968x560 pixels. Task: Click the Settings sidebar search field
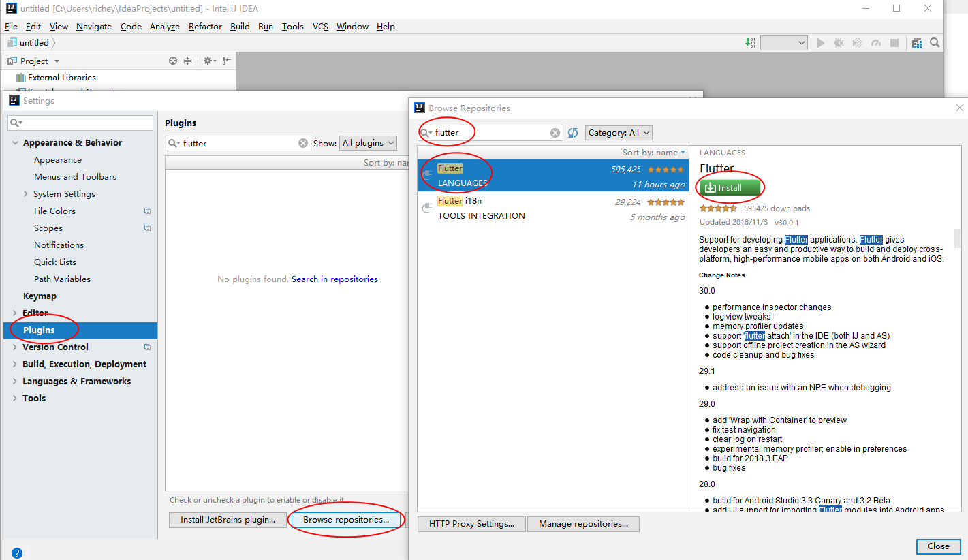coord(80,123)
